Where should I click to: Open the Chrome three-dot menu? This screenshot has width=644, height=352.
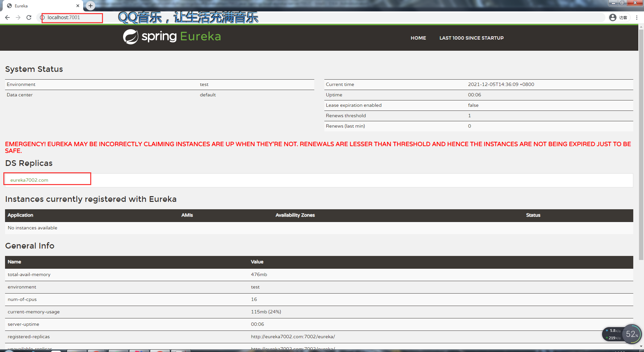tap(637, 17)
